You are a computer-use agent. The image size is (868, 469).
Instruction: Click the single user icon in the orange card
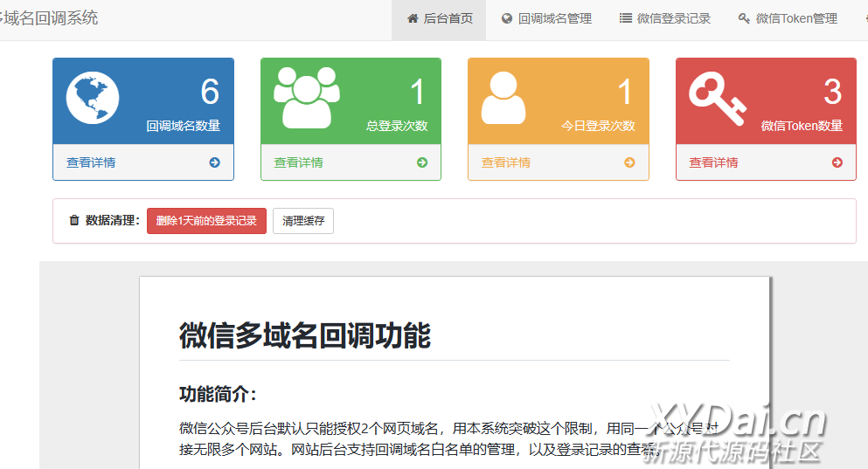click(x=503, y=97)
